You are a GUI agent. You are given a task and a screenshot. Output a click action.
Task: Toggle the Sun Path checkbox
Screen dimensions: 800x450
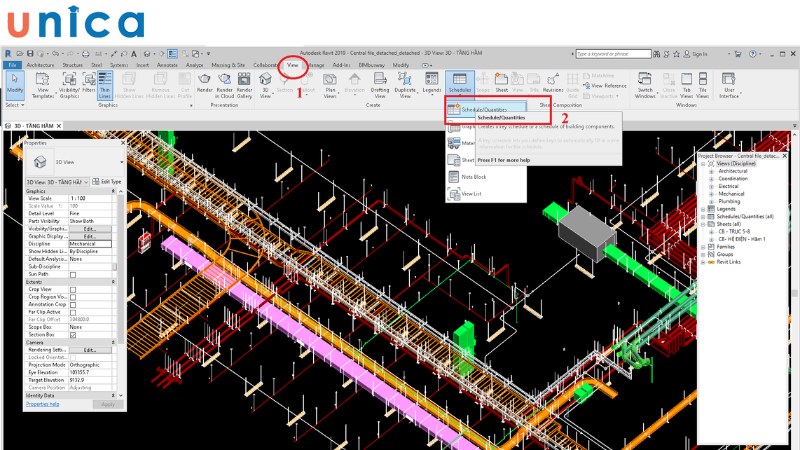click(x=73, y=274)
